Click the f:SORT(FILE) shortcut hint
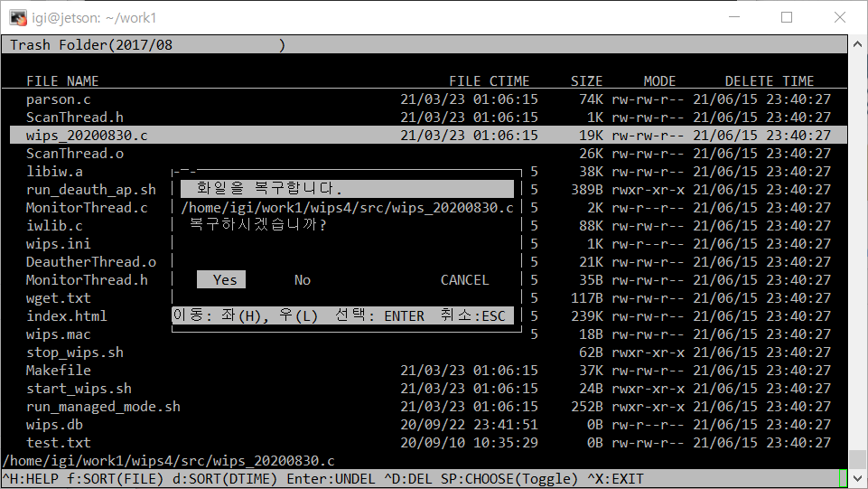The width and height of the screenshot is (868, 489). pos(115,479)
